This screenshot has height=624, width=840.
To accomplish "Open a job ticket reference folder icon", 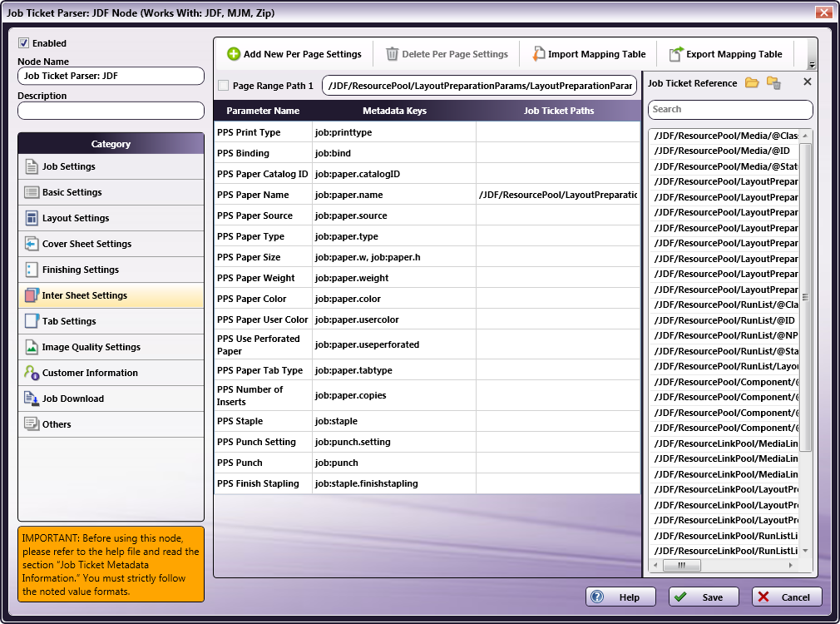I will [x=752, y=82].
